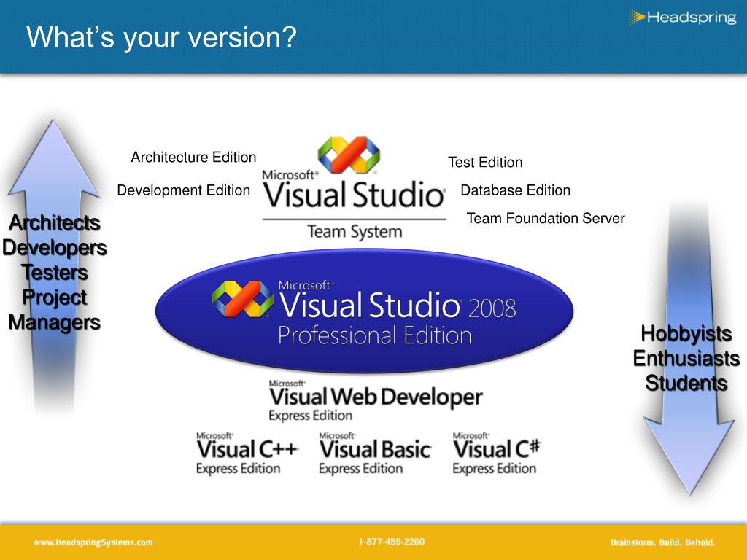
Task: Click the Visual C++ Express Edition logo
Action: point(247,454)
